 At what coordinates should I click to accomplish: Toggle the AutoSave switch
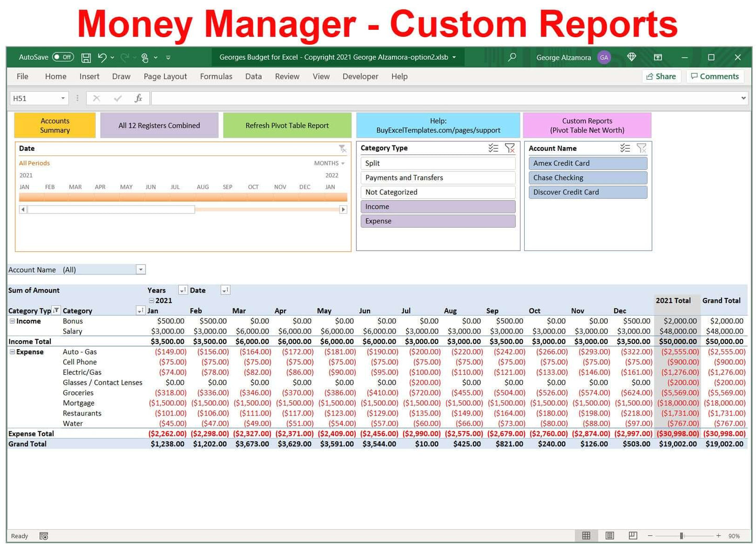click(63, 57)
